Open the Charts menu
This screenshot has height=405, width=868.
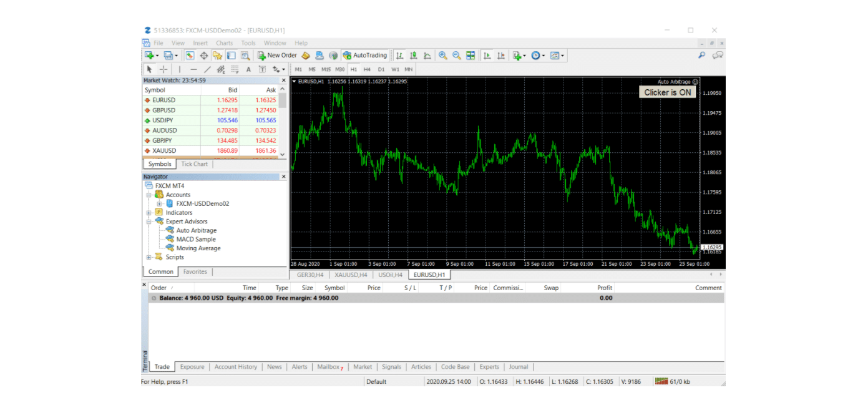tap(224, 43)
